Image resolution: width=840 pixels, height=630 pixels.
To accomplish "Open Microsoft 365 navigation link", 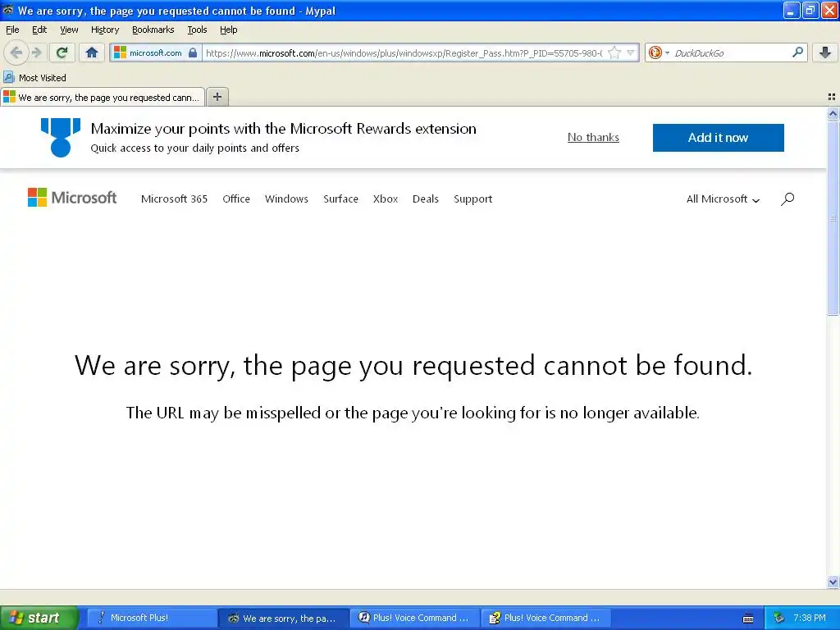I will (174, 199).
